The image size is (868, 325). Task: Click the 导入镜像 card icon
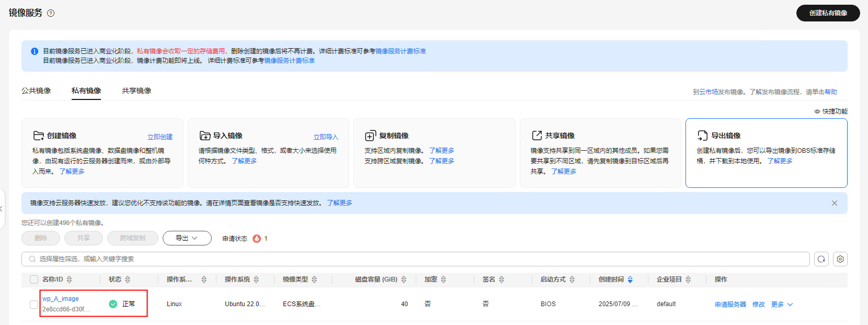(x=205, y=136)
